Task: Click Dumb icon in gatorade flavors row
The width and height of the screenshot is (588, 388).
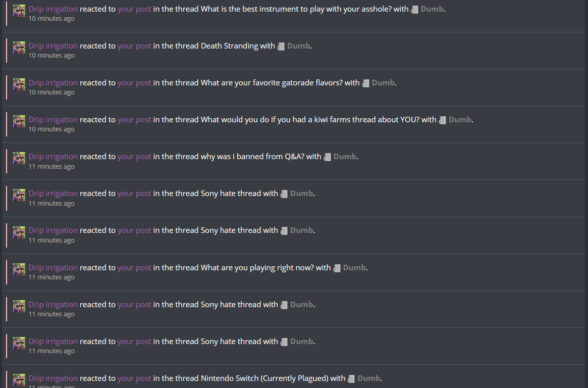Action: [365, 83]
